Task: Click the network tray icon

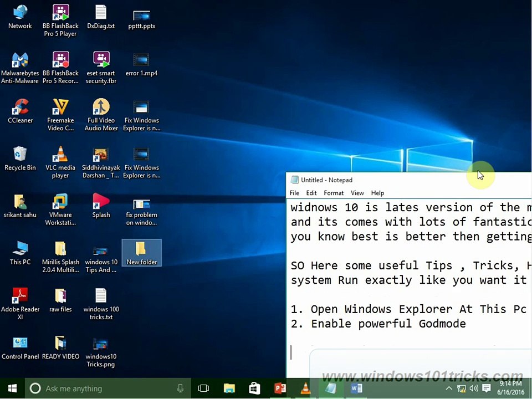Action: click(461, 388)
